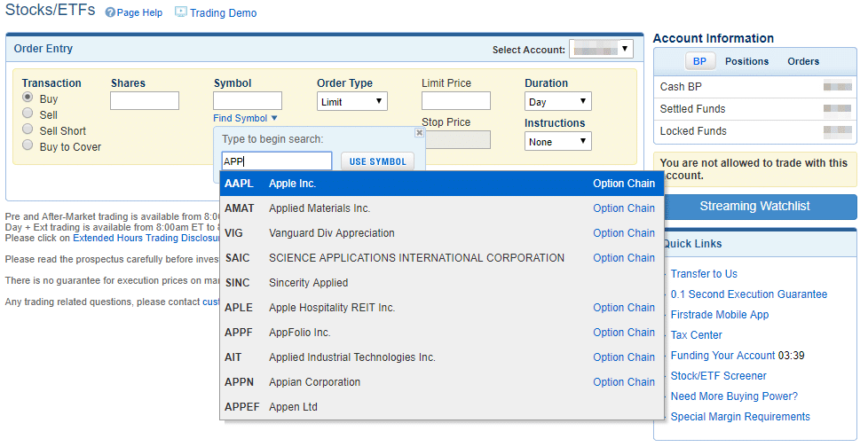Click the Limit Price input field
This screenshot has width=868, height=447.
[x=456, y=101]
